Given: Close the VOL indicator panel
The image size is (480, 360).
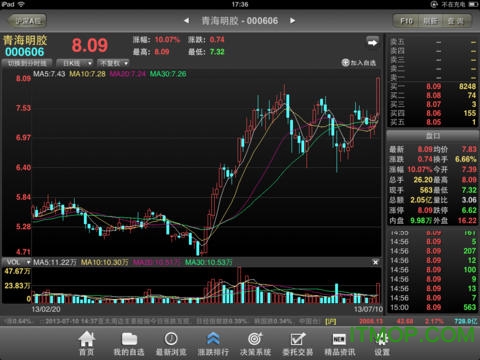Looking at the screenshot, I should 375,262.
